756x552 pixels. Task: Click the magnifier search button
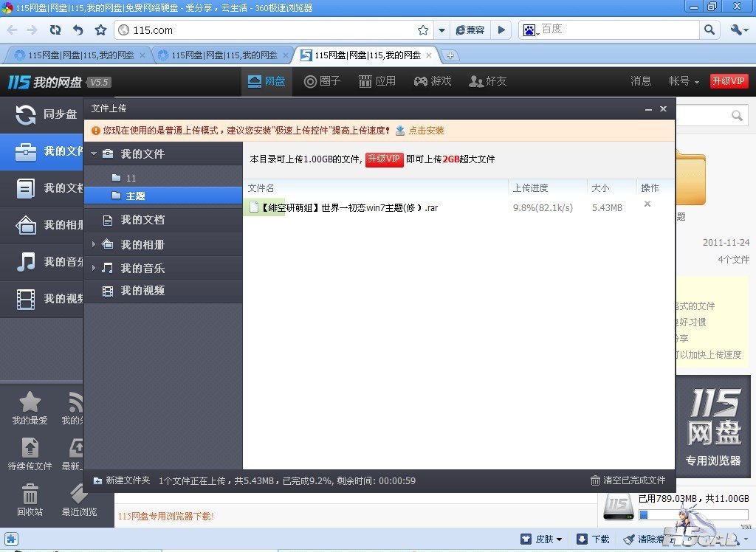click(709, 30)
